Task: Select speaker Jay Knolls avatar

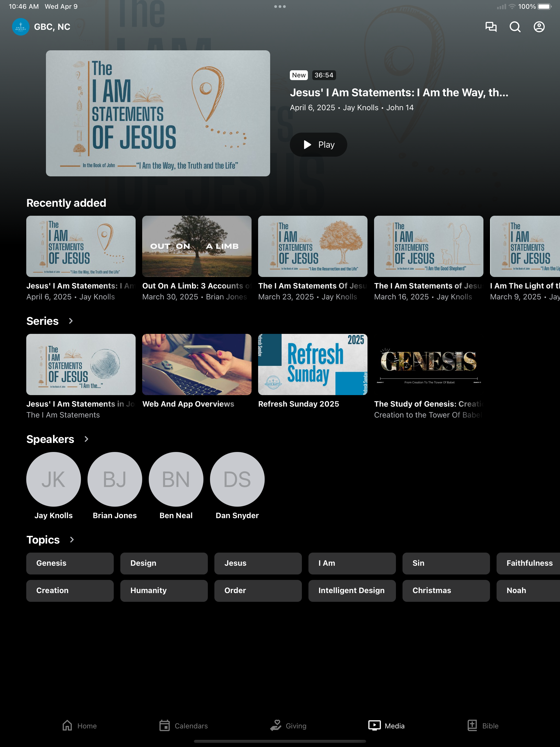Action: pos(54,479)
